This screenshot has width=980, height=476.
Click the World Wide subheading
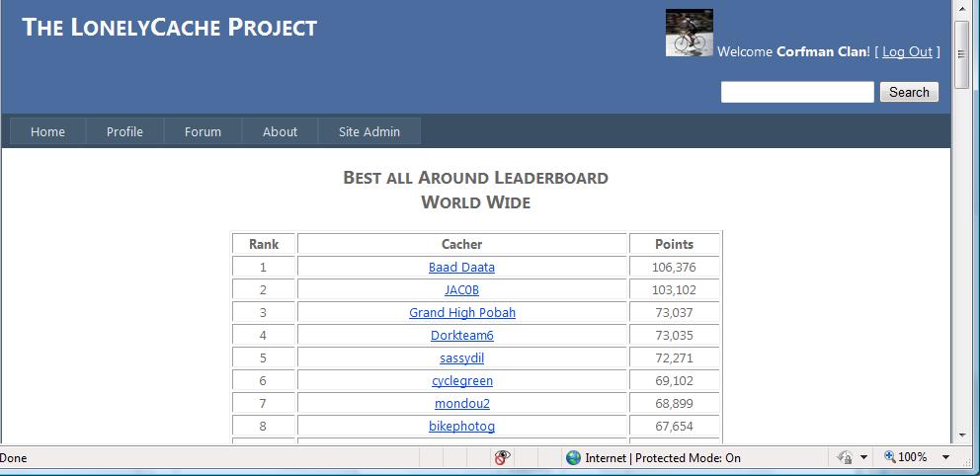475,202
